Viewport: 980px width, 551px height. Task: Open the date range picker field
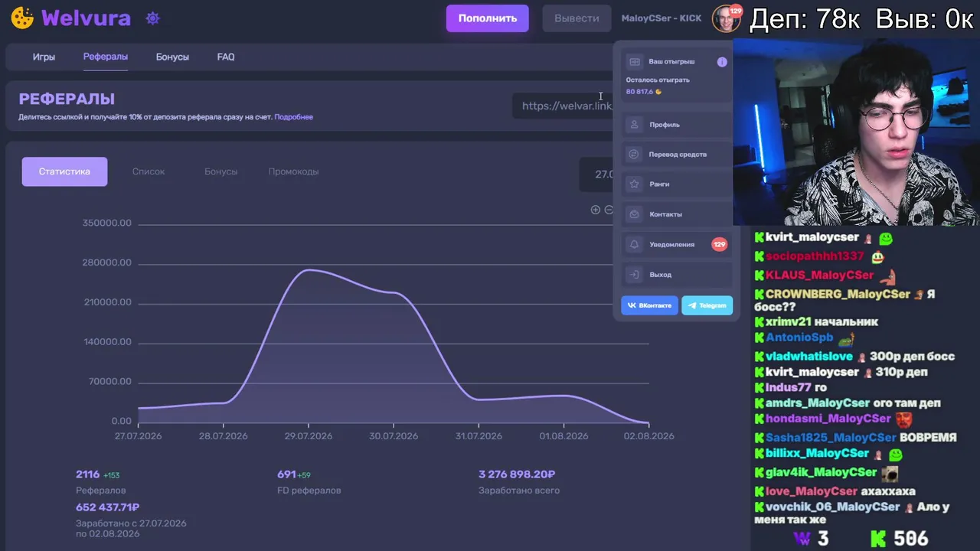coord(597,174)
